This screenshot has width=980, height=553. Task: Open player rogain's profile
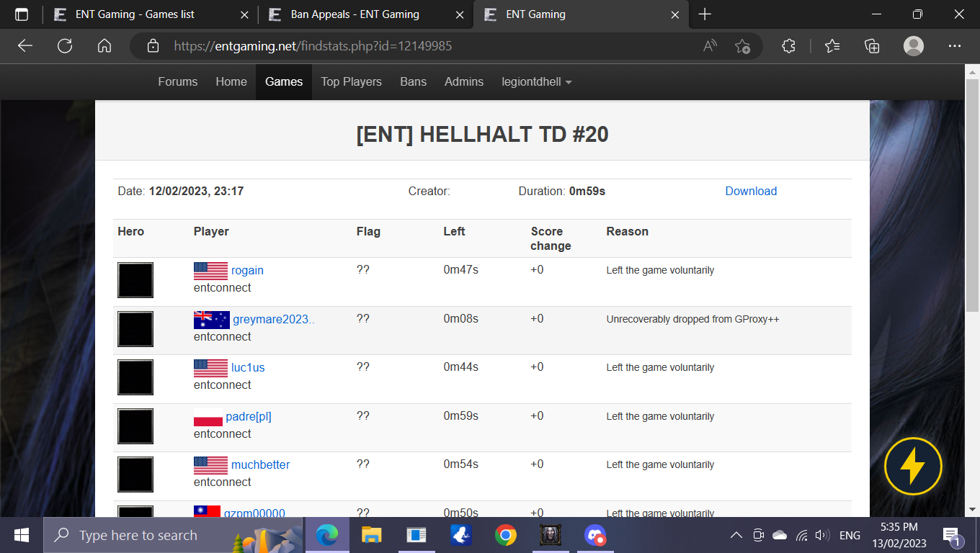[x=247, y=271]
